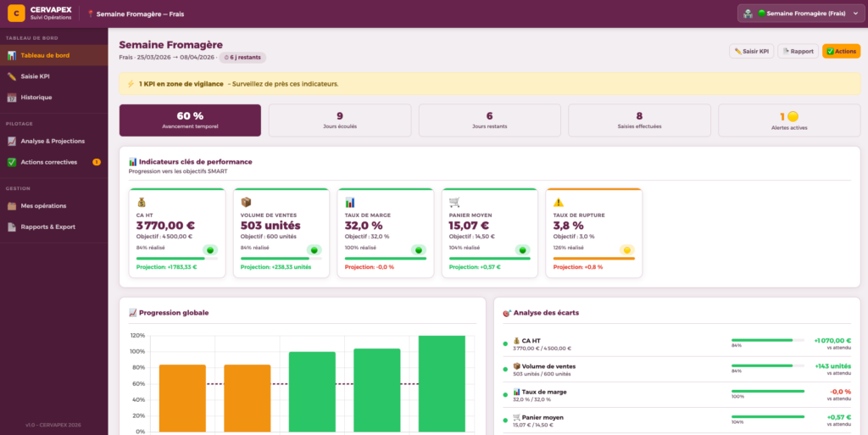Click the location pin icon in header
Screen dimensions: 868x435
(91, 14)
